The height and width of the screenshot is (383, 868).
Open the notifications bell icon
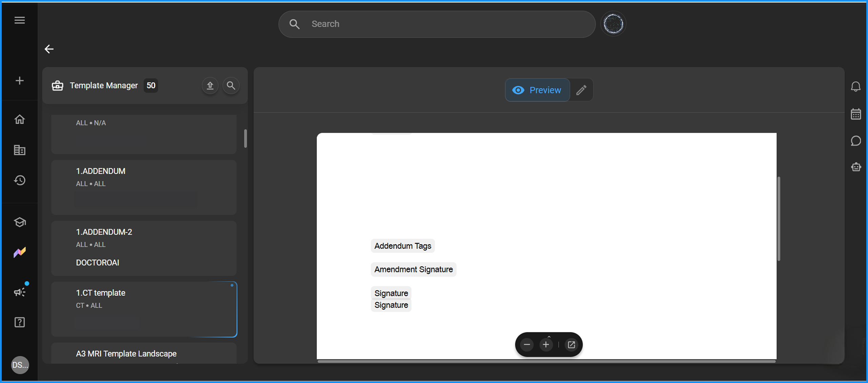(x=856, y=87)
